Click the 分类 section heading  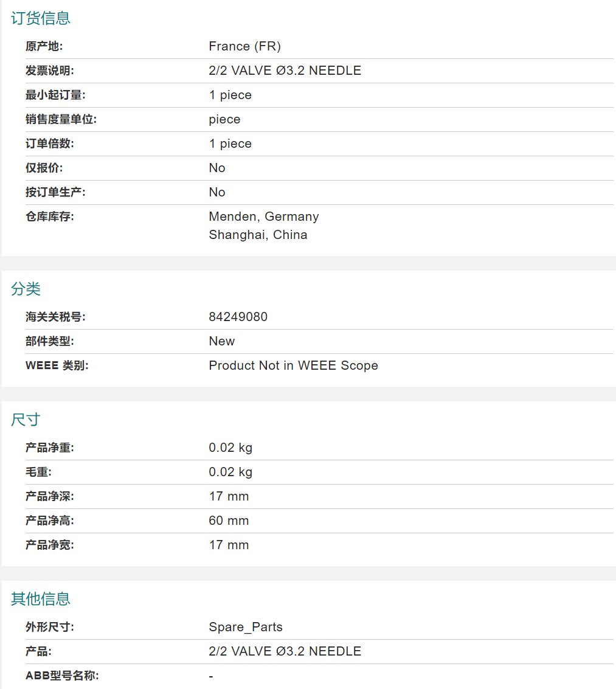[x=26, y=289]
